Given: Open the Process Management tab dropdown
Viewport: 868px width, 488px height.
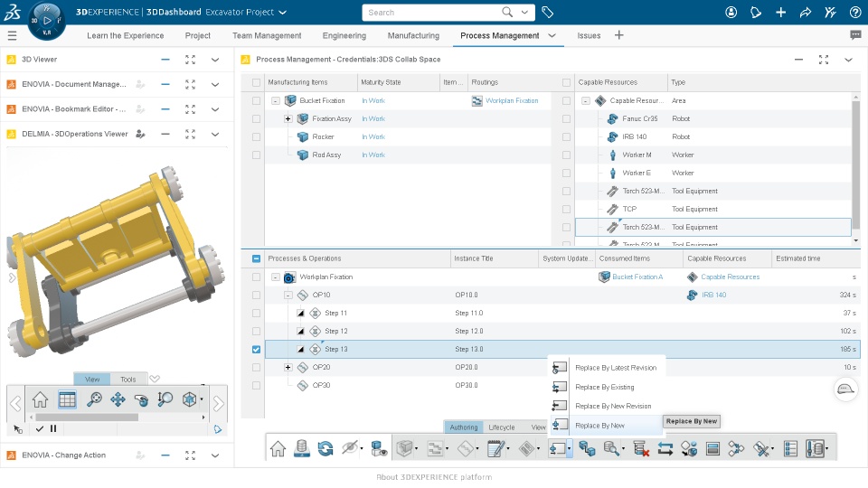Looking at the screenshot, I should pos(552,35).
